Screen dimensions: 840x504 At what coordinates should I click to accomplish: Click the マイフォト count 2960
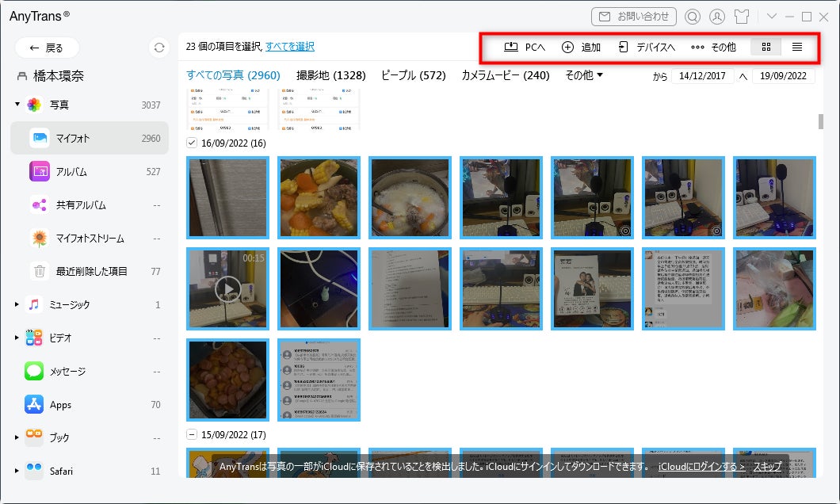[x=151, y=138]
